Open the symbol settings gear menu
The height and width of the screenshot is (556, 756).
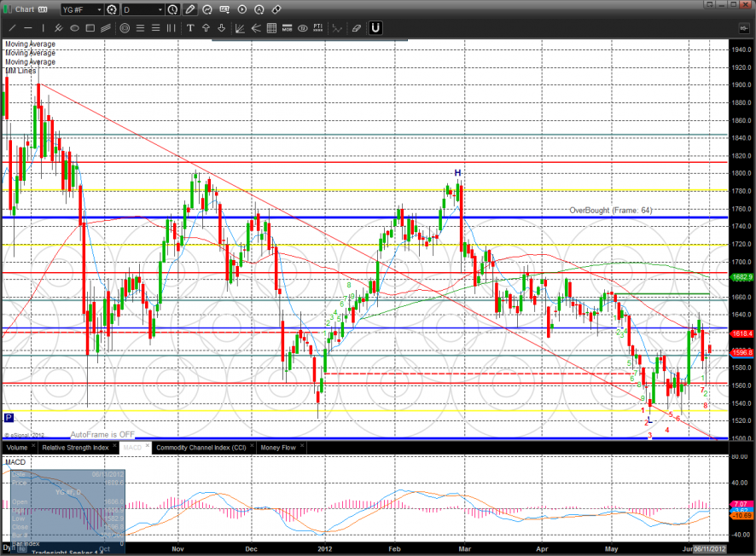pos(111,9)
